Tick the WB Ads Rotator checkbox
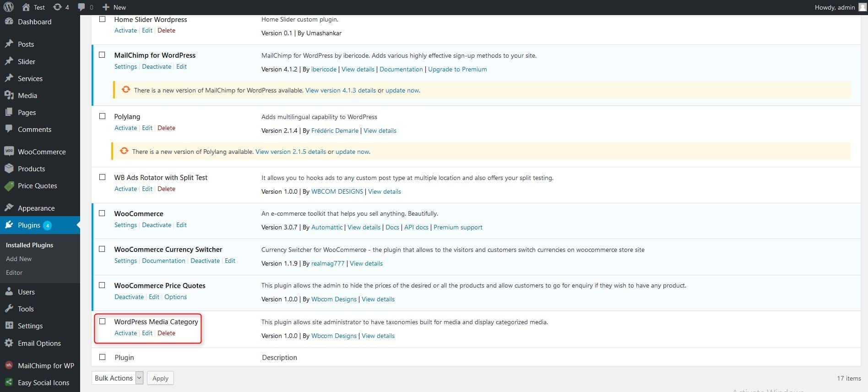868x392 pixels. (103, 177)
